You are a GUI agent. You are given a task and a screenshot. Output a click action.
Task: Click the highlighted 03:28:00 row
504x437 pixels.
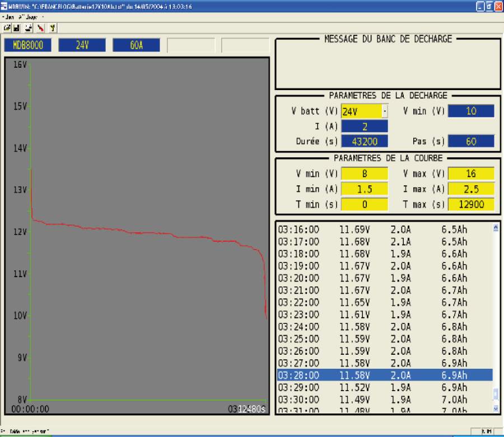(x=385, y=375)
